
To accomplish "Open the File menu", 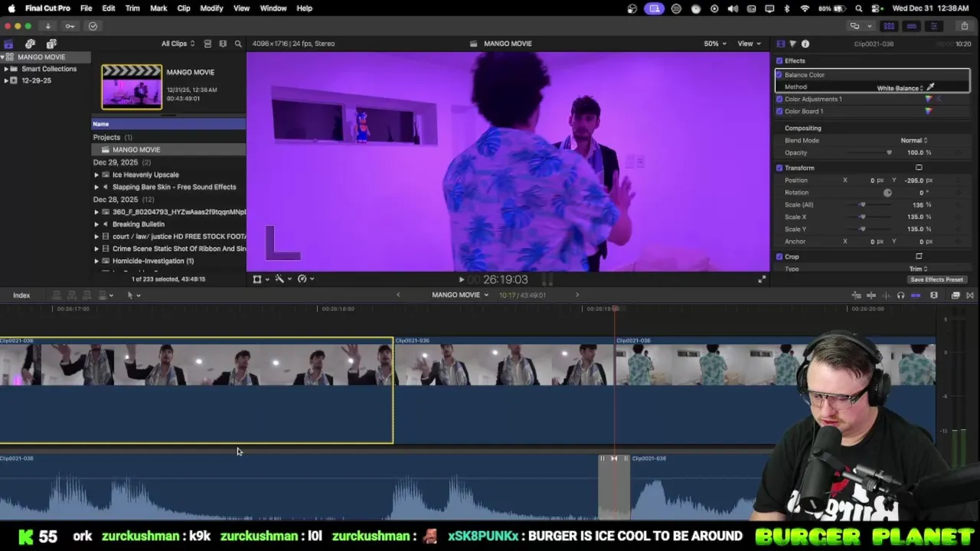I will (x=86, y=8).
